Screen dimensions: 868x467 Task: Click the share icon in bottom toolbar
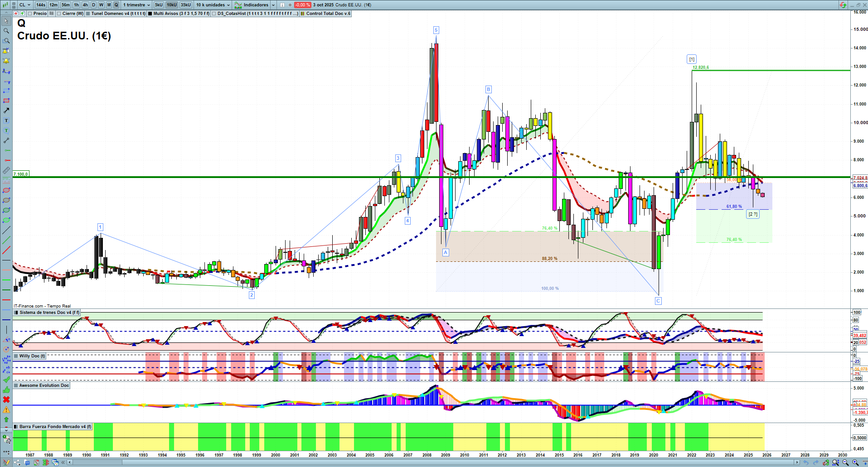coord(17,462)
